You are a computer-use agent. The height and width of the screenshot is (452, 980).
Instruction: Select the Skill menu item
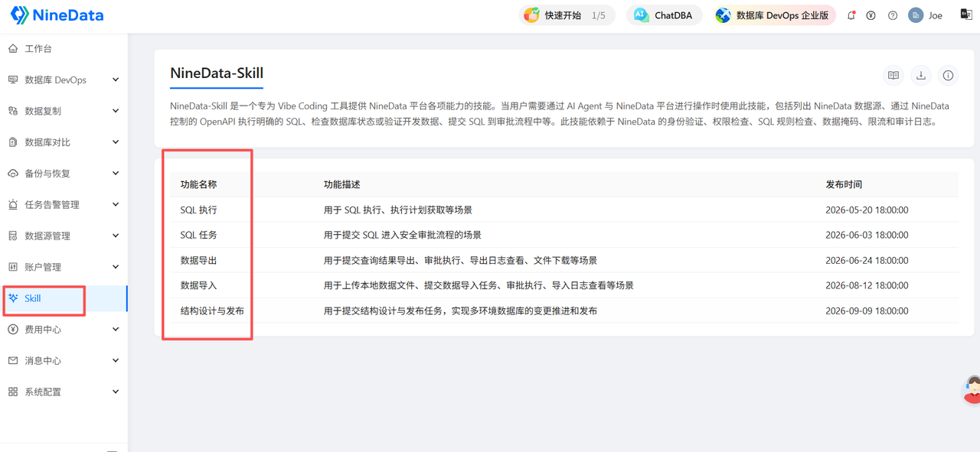click(64, 298)
